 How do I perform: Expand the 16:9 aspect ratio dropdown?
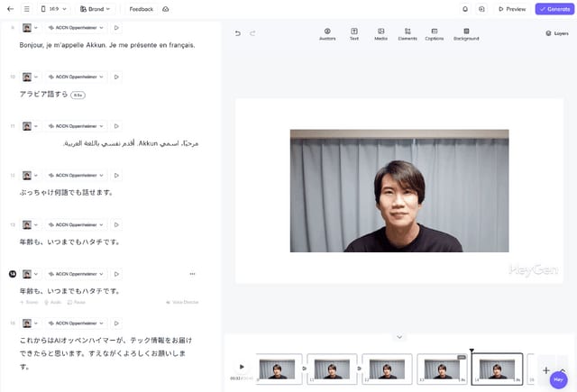coord(54,9)
